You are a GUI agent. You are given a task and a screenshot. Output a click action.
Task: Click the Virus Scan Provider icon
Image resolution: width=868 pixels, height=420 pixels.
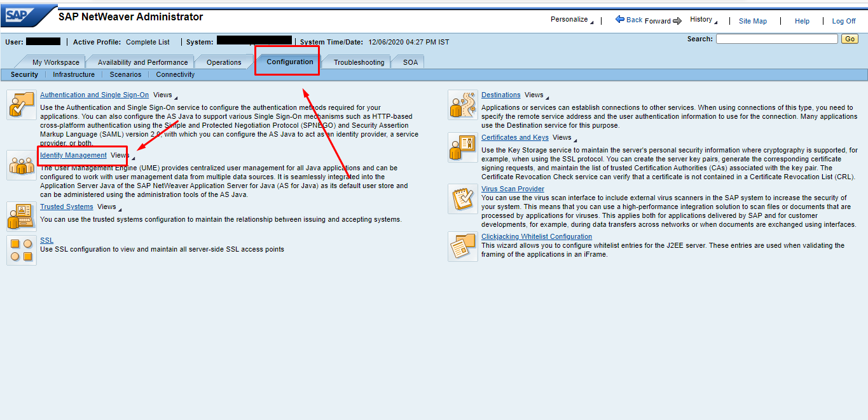point(462,199)
